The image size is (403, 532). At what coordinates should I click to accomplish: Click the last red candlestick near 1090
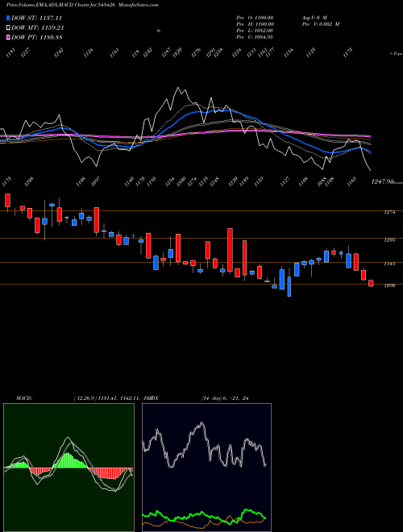[371, 283]
